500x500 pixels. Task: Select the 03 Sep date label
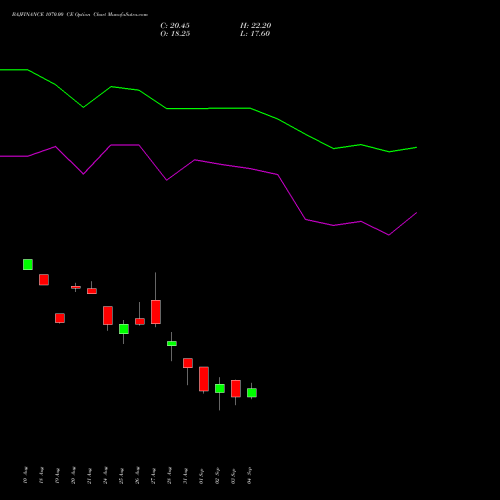(x=233, y=475)
